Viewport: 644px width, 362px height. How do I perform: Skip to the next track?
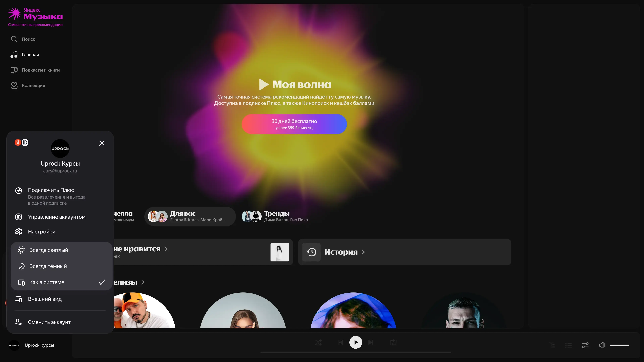coord(371,343)
